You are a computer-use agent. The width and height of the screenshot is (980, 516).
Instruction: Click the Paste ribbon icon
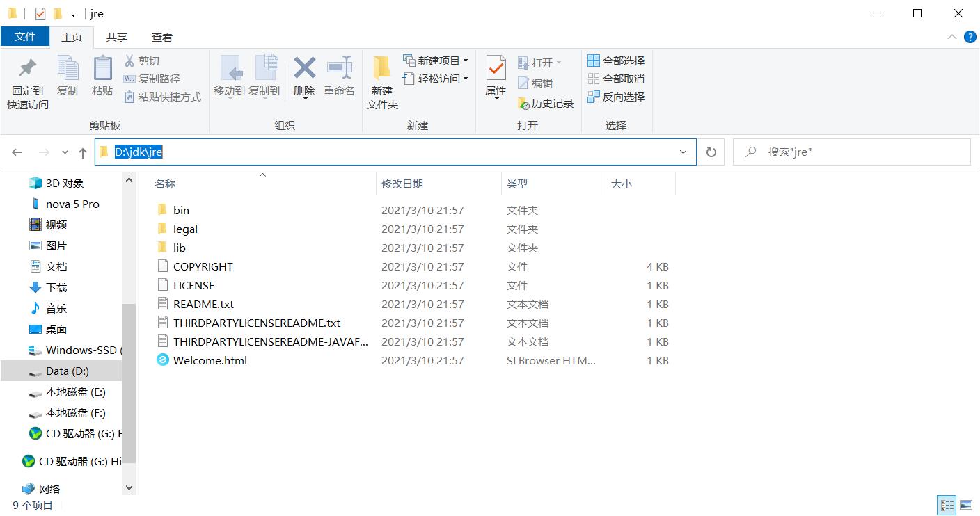pyautogui.click(x=102, y=69)
